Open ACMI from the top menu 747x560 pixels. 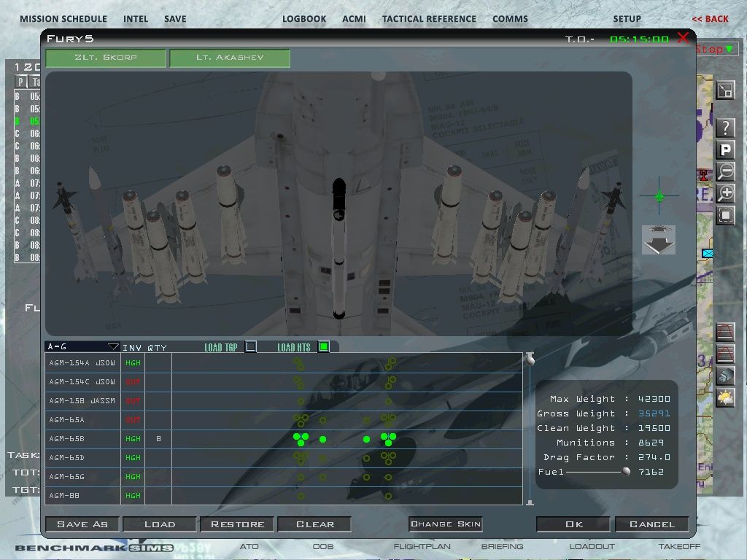click(354, 19)
